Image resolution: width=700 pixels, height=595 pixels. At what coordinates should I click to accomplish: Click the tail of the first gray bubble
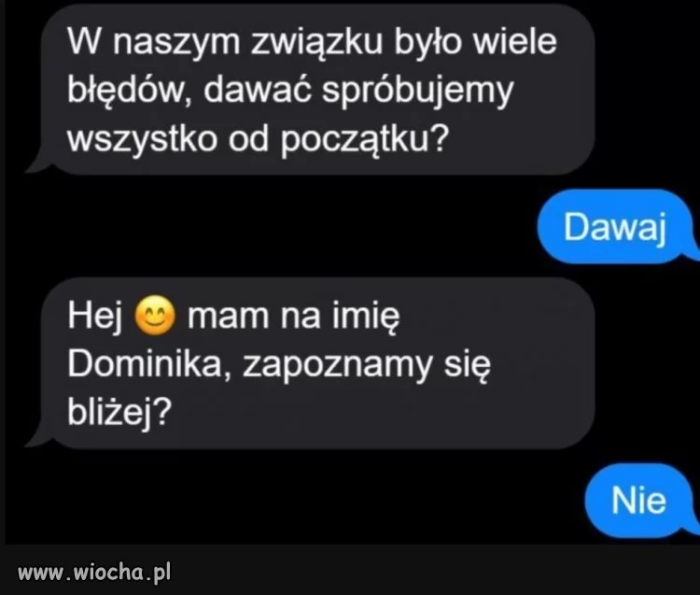click(37, 162)
